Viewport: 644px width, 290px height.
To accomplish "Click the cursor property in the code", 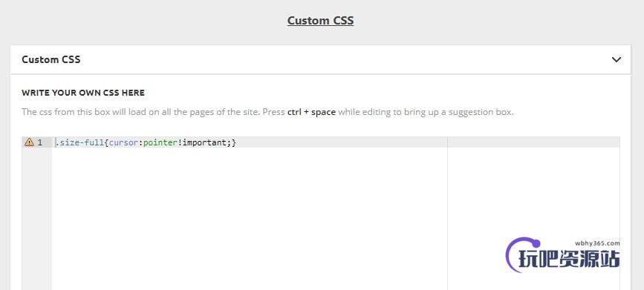I will pos(123,142).
